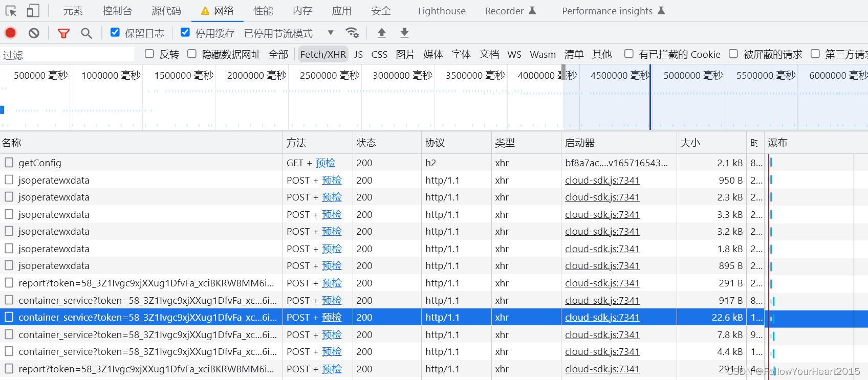Viewport: 868px width, 380px height.
Task: Open 预检 link in the 22.6 kB container_service row
Action: click(332, 317)
